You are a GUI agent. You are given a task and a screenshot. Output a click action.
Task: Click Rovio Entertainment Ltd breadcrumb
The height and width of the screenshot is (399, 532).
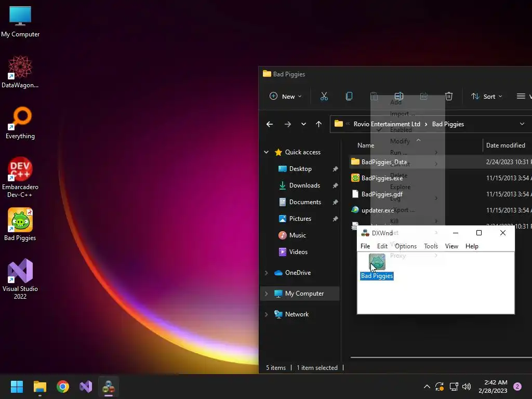pos(387,124)
